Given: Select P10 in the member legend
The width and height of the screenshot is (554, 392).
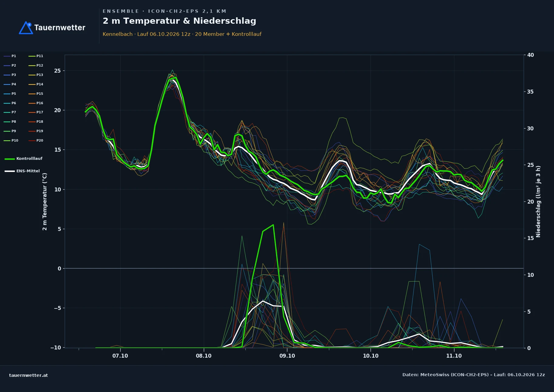Looking at the screenshot, I should click(x=11, y=140).
